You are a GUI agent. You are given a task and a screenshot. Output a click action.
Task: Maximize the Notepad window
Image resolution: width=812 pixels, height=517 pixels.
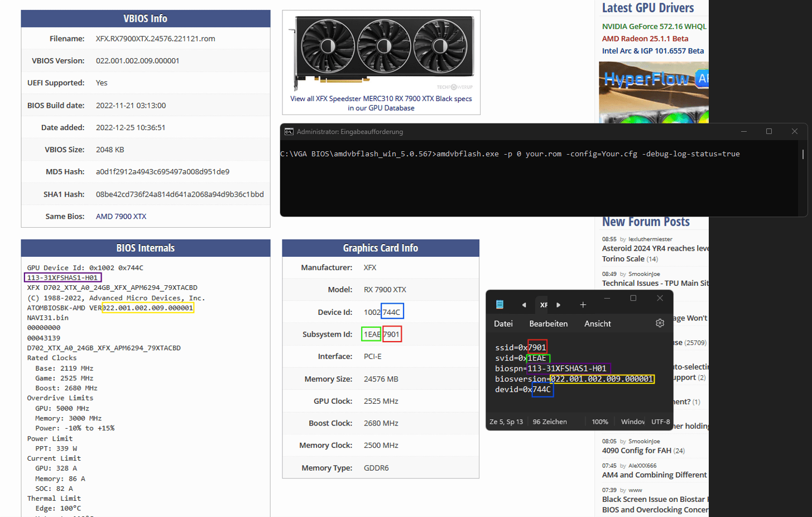click(633, 298)
